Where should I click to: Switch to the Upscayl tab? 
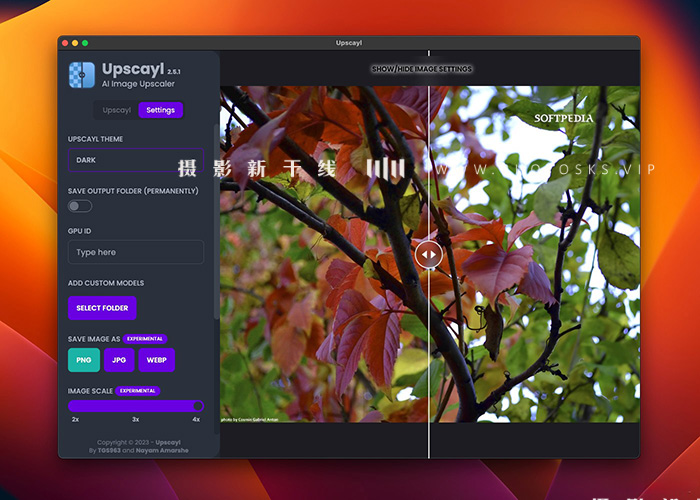(117, 110)
